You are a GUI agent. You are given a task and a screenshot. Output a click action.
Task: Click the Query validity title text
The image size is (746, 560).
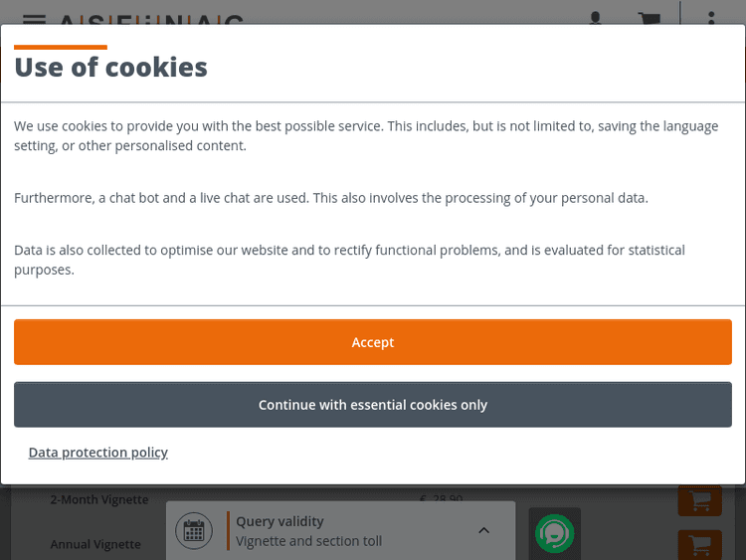pos(280,521)
